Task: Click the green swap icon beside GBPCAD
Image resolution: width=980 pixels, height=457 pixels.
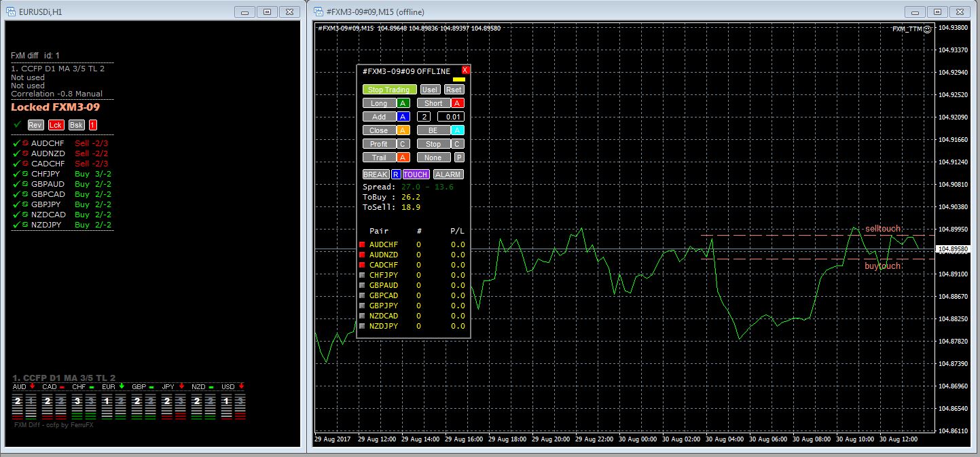Action: click(26, 194)
